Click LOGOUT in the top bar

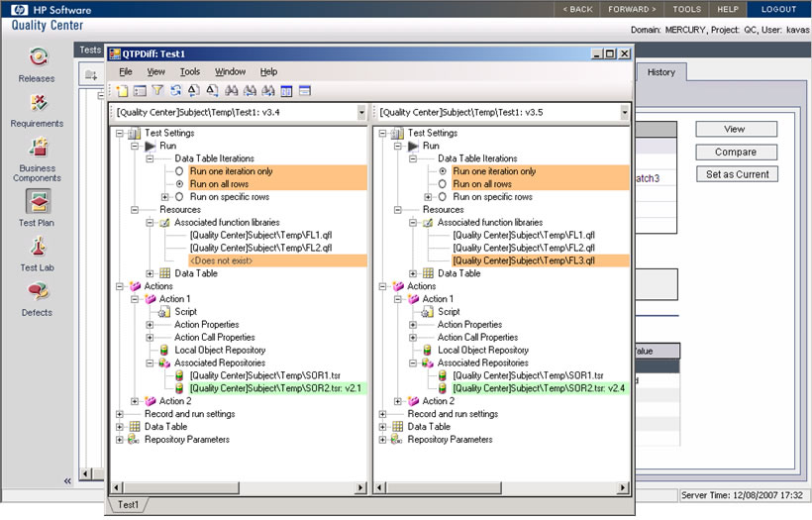pos(779,9)
